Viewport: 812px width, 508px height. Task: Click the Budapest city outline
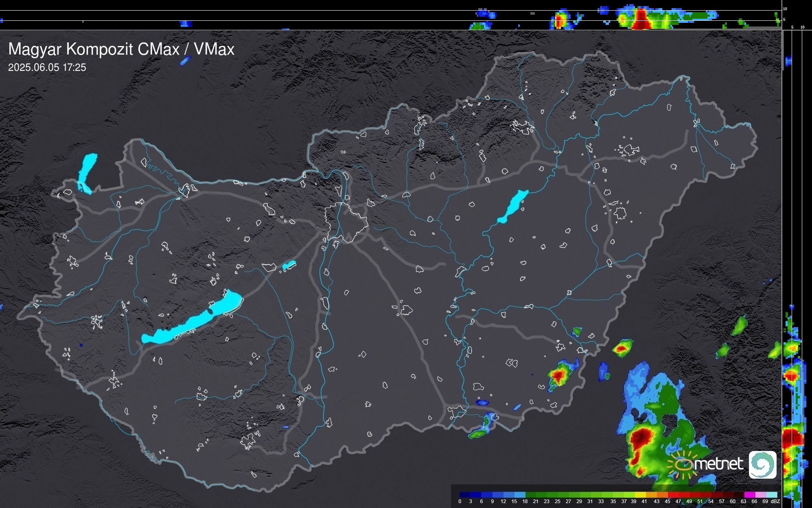tap(347, 222)
